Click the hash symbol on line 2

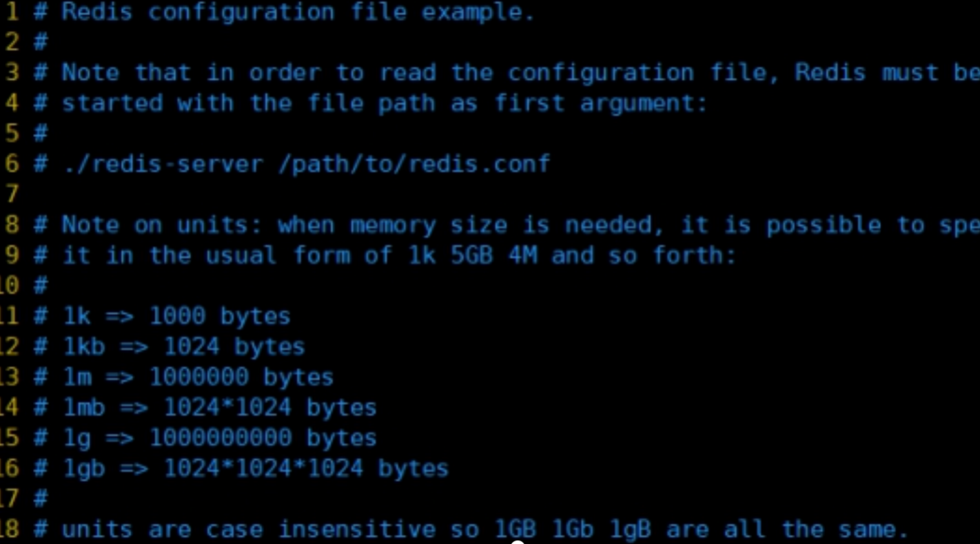pos(41,43)
